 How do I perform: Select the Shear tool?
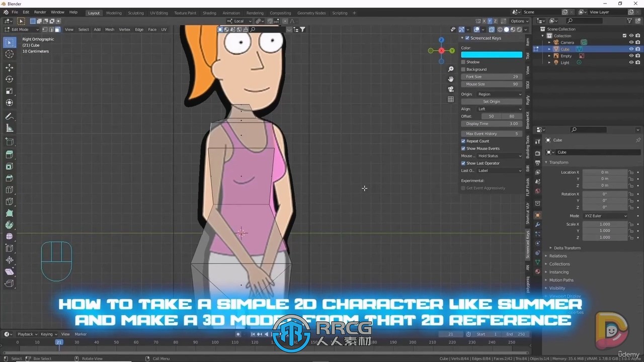(9, 272)
